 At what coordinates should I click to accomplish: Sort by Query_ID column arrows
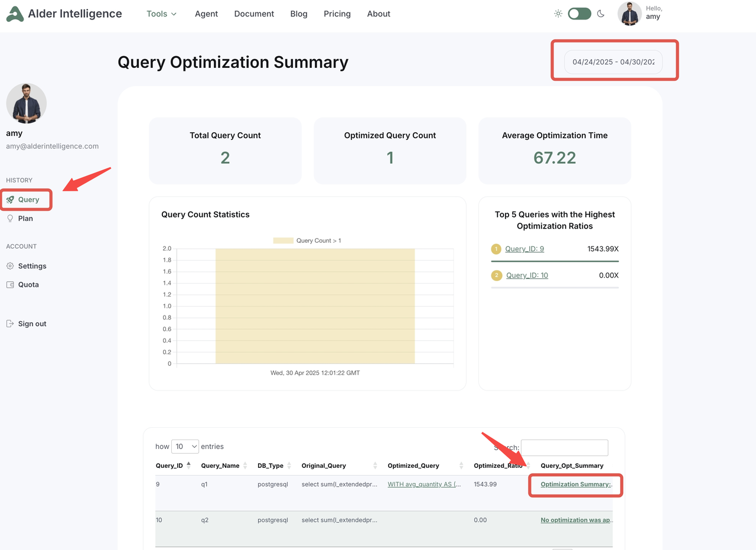point(188,466)
